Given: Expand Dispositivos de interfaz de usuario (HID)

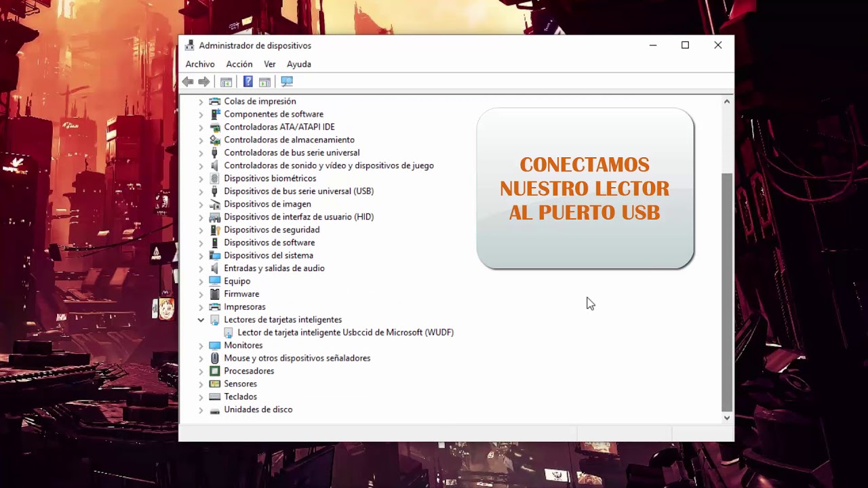Looking at the screenshot, I should [201, 217].
